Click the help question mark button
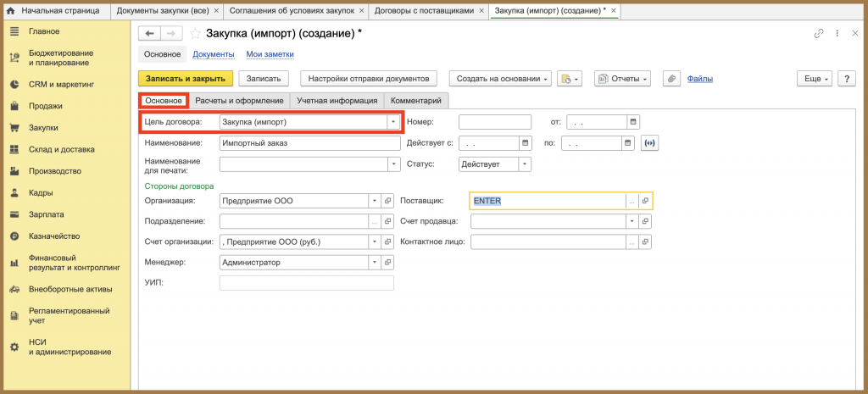Screen dimensions: 868x394 [x=847, y=79]
